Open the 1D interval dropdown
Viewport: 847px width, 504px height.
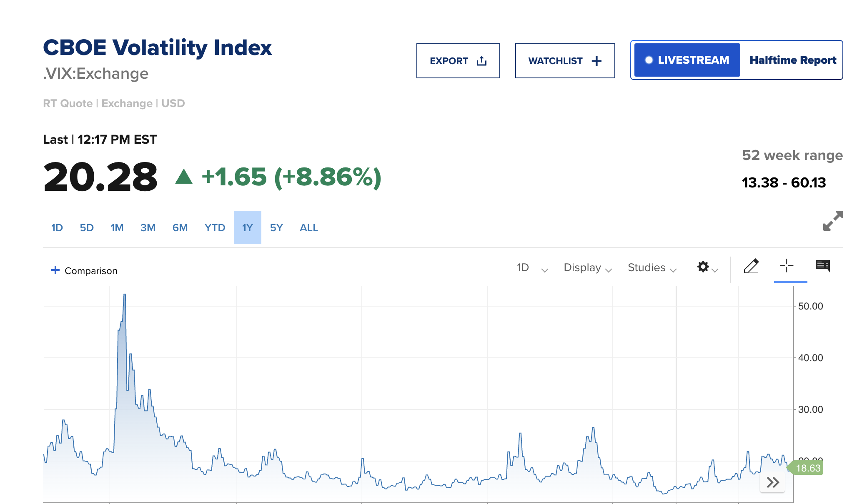(531, 268)
